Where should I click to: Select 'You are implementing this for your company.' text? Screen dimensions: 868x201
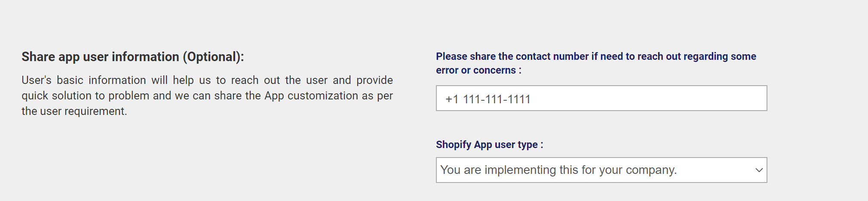558,170
